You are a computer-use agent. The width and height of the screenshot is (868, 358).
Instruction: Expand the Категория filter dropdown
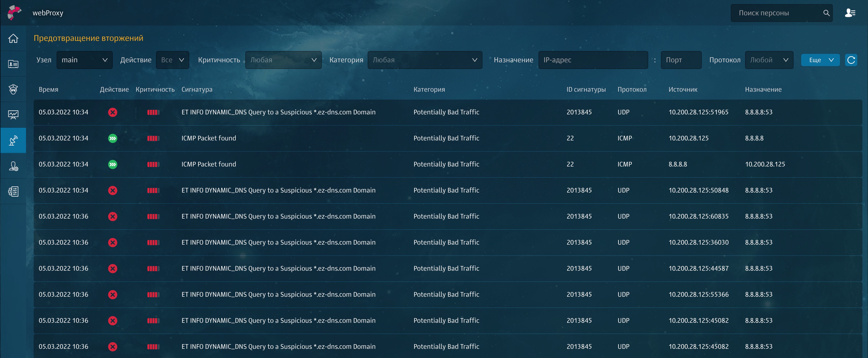425,60
